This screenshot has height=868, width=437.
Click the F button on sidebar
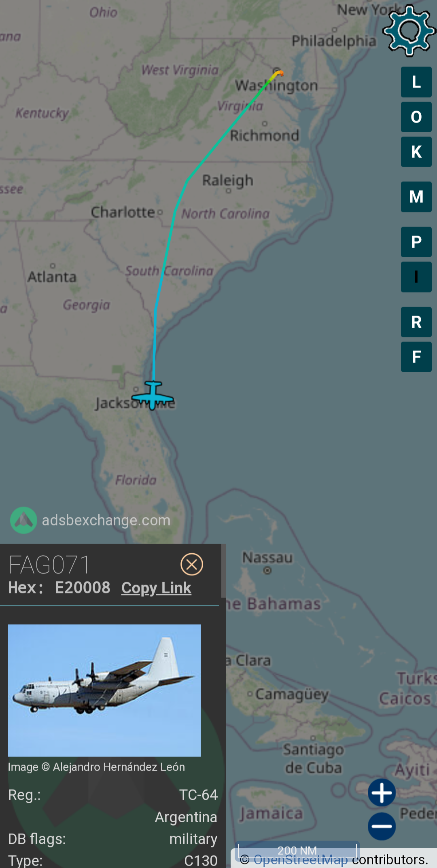[416, 357]
